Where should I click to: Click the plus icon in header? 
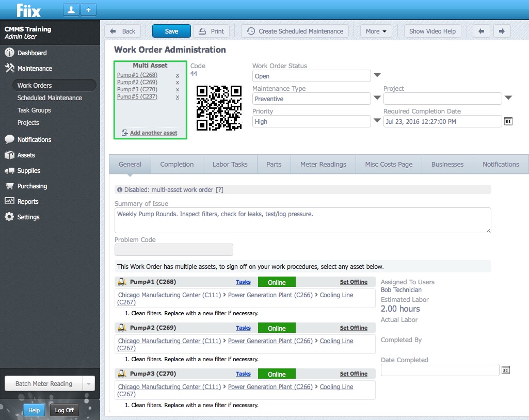click(x=88, y=10)
